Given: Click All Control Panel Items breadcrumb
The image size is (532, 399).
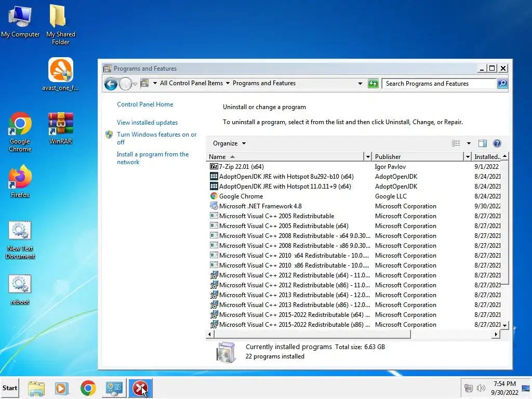Looking at the screenshot, I should point(191,83).
